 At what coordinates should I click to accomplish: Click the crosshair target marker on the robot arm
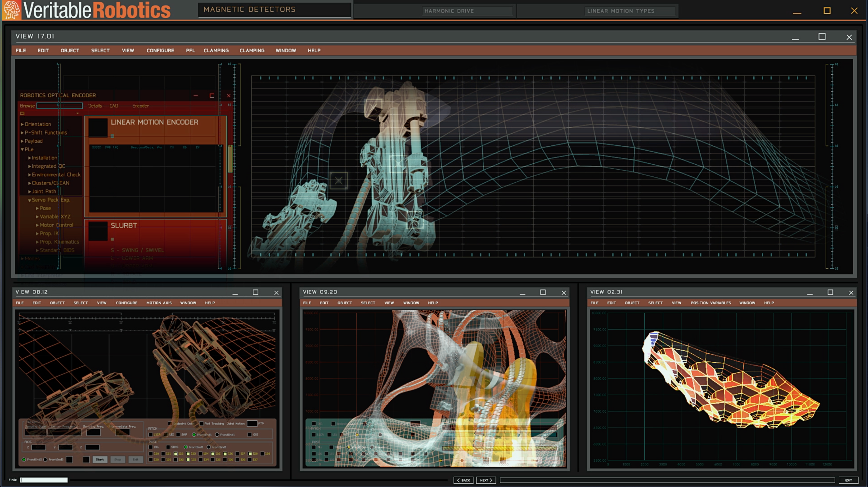click(x=338, y=181)
